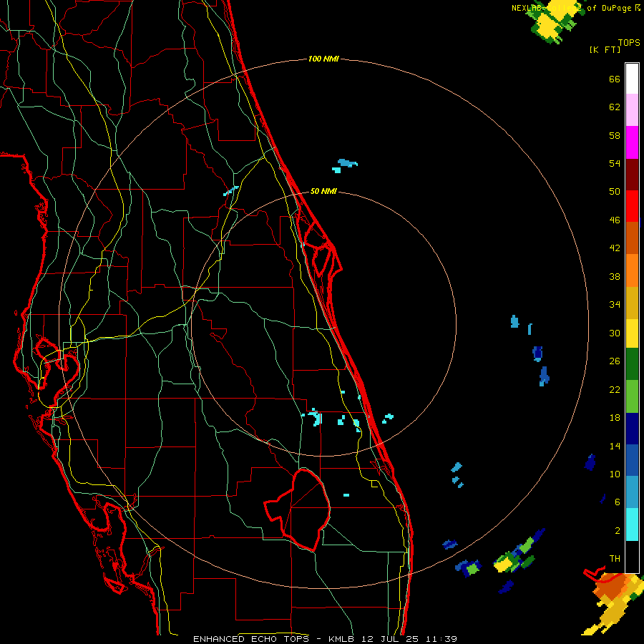Click the '42' legend value

click(x=615, y=248)
